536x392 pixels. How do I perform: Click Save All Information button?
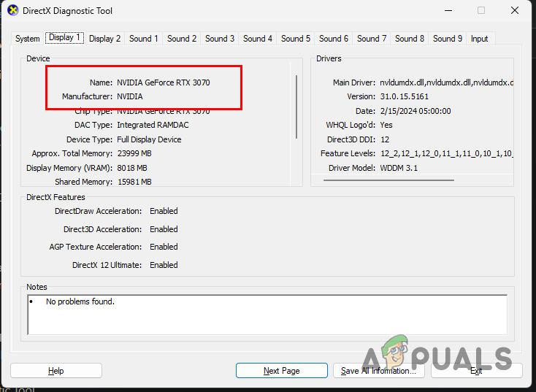coord(378,371)
